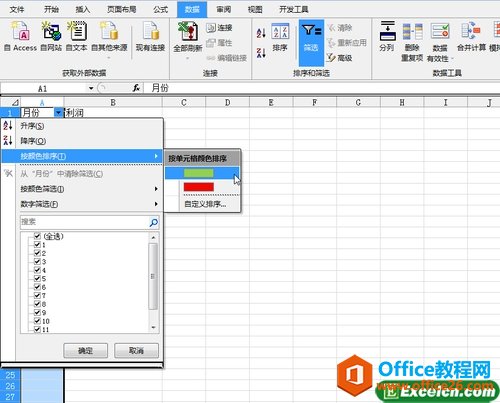500x403 pixels.
Task: Open Filter by Color (按颜色筛选) submenu
Action: pyautogui.click(x=82, y=189)
